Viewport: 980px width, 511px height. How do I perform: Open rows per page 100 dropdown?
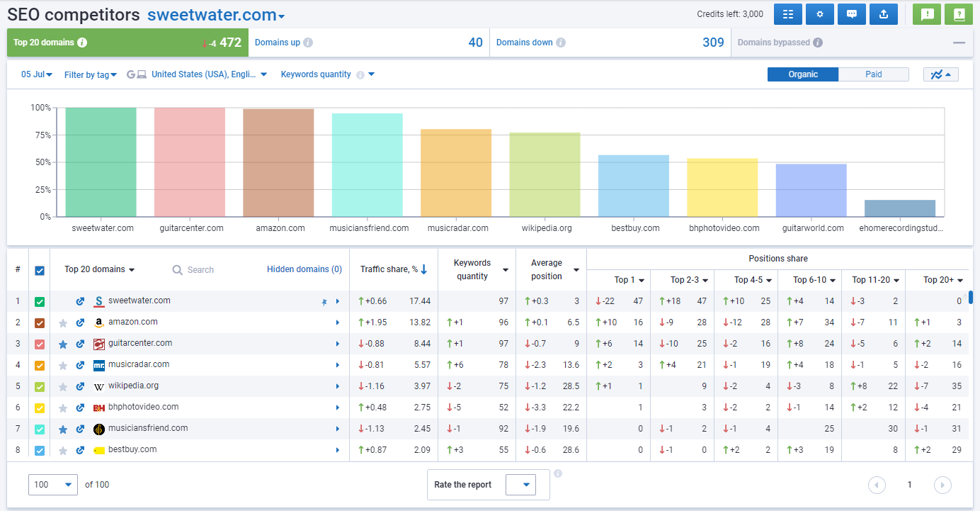point(53,485)
